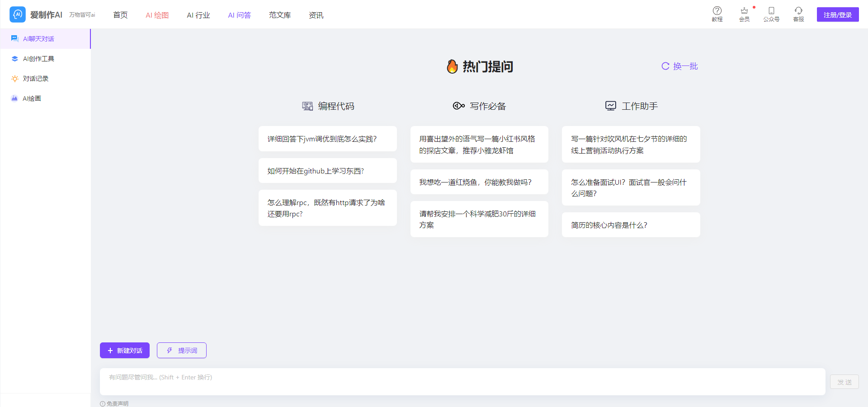Select prompt 我想吃一道红烧鱼
Screen dimensions: 868x407
click(x=479, y=182)
